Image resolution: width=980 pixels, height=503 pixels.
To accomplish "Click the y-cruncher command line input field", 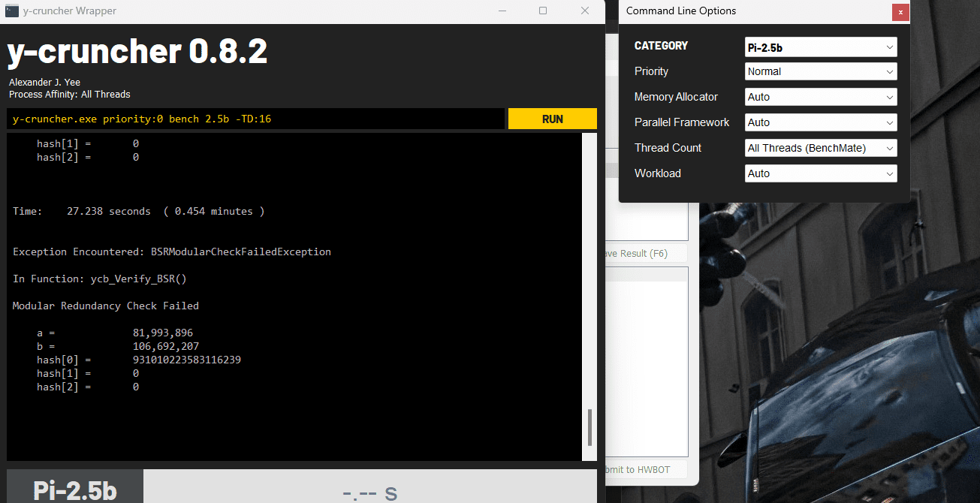I will coord(255,119).
